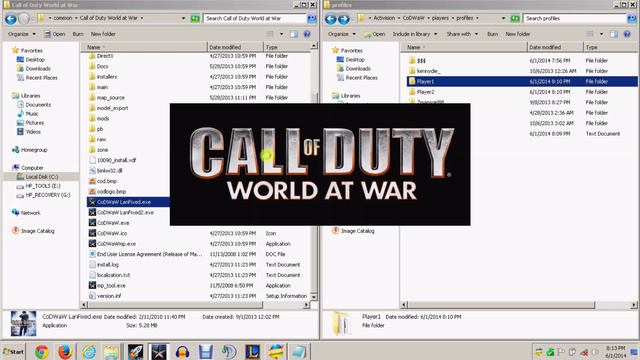The image size is (640, 360).
Task: Click the League of Legends taskbar icon
Action: coord(252,352)
